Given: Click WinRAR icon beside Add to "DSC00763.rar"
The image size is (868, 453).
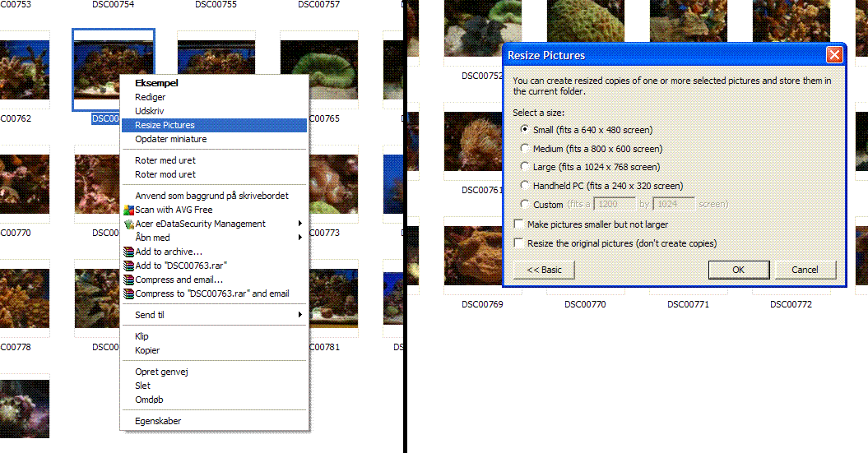Looking at the screenshot, I should click(128, 266).
